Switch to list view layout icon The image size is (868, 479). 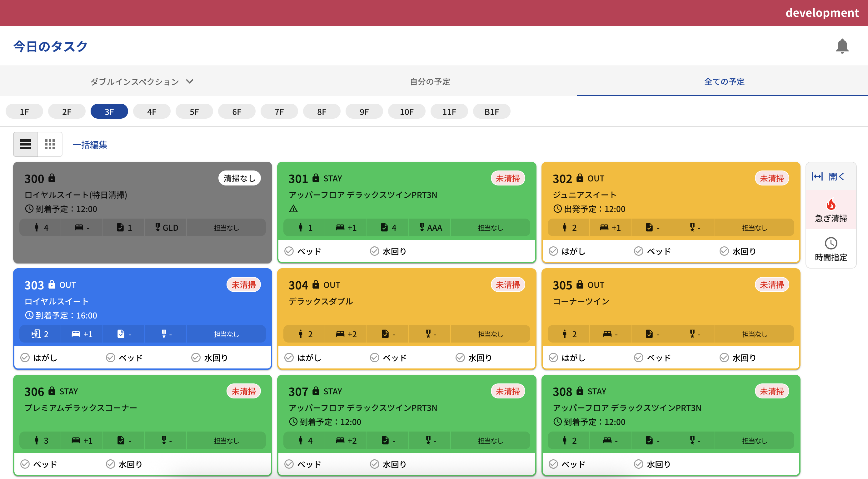26,144
